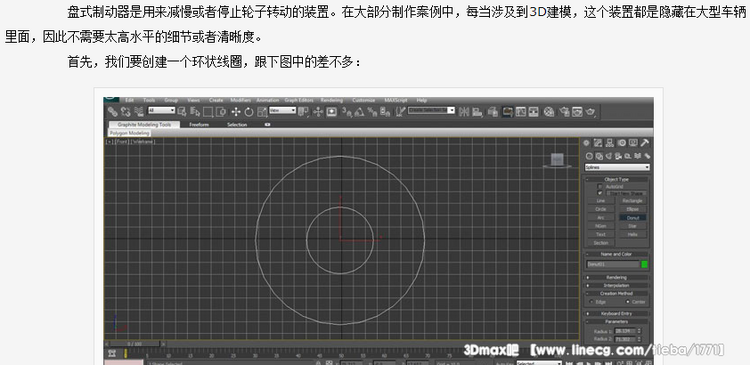The image size is (750, 365).
Task: Toggle the 3D Snaps icon
Action: [x=347, y=112]
